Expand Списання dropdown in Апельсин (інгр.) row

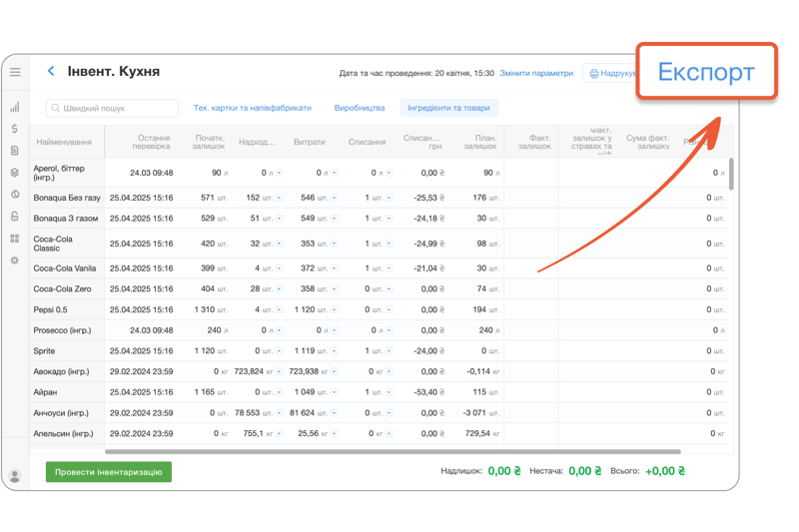tap(390, 434)
